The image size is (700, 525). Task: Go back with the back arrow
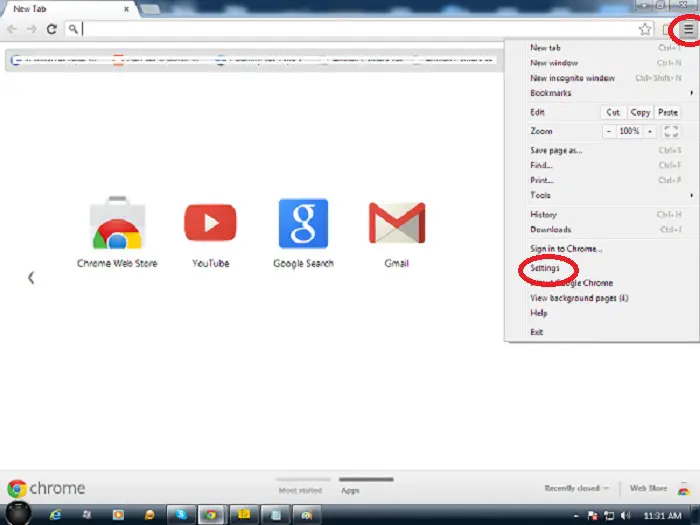12,29
